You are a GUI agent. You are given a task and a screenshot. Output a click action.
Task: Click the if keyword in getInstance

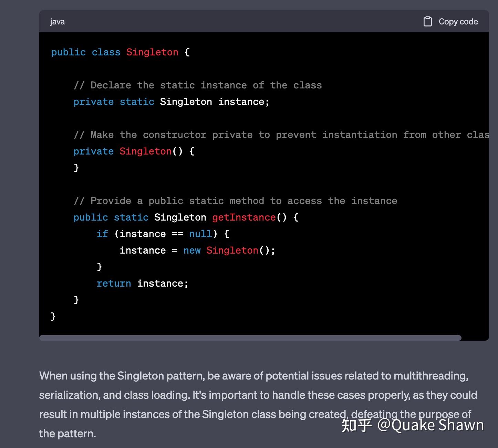[102, 234]
